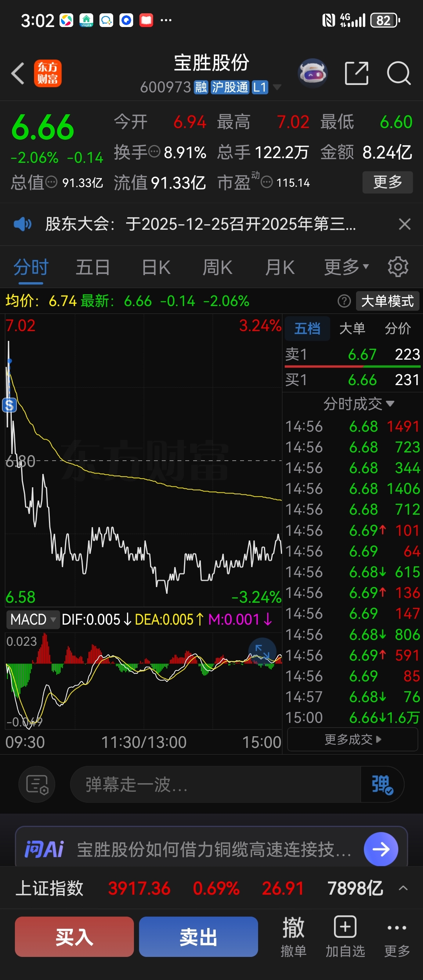Select the 五档 order book tab
The width and height of the screenshot is (423, 980).
click(x=307, y=328)
